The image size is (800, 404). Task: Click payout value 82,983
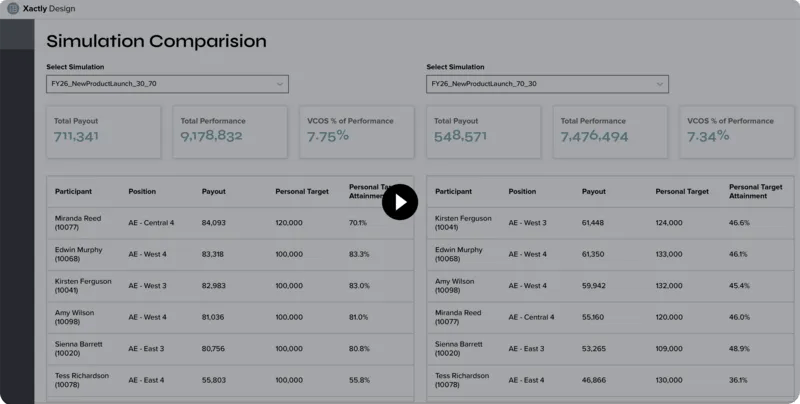214,286
